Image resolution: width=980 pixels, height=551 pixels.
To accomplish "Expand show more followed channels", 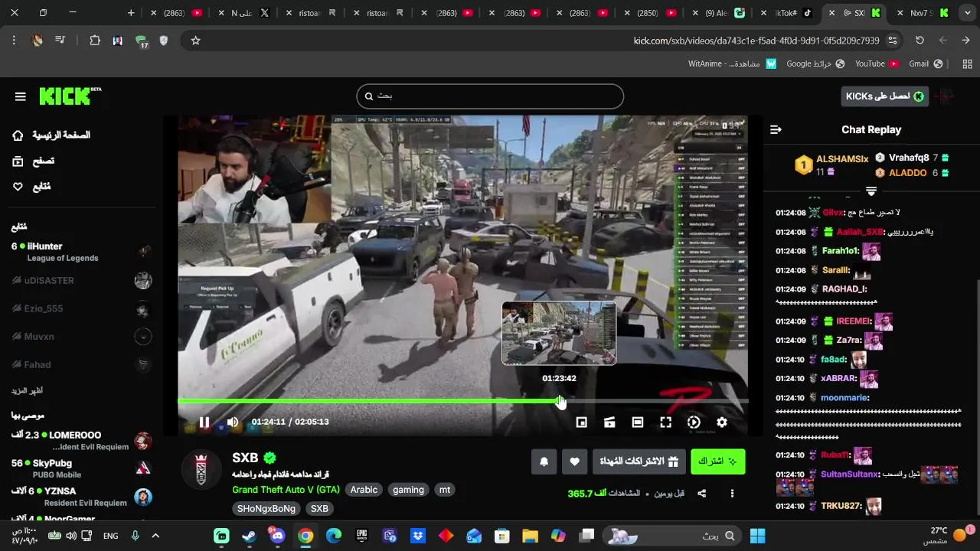I will point(27,391).
